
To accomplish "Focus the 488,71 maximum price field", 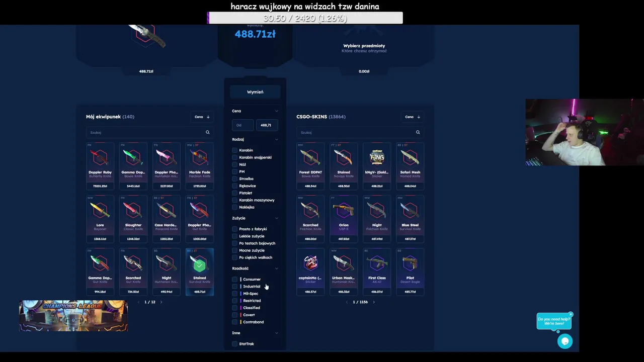I will 267,125.
